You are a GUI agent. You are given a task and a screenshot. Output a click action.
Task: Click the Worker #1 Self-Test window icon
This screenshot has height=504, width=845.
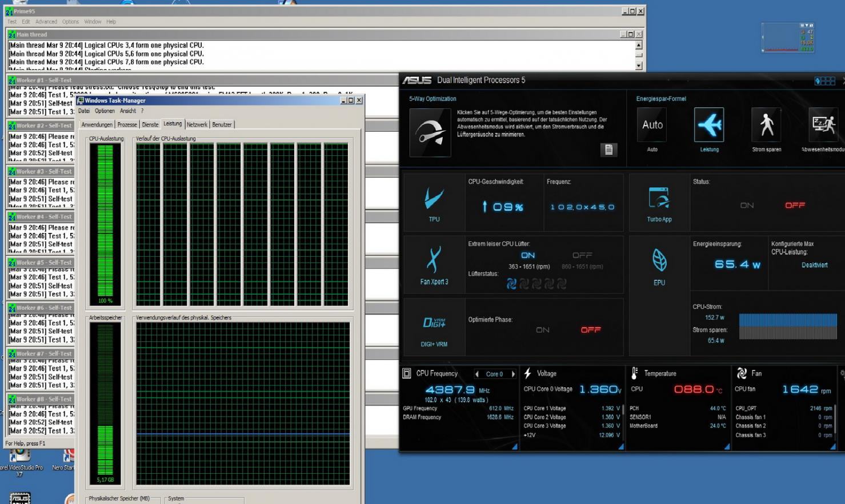pos(12,80)
